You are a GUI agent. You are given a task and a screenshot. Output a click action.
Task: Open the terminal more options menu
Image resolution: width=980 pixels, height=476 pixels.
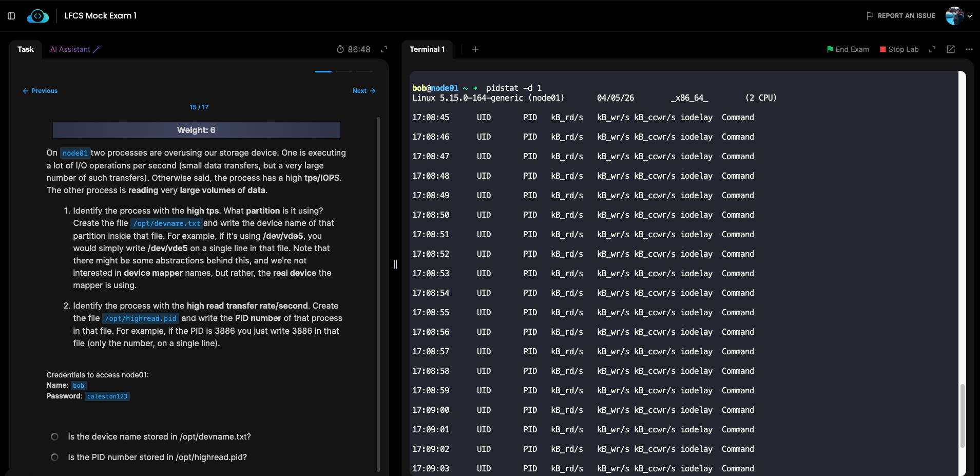969,49
